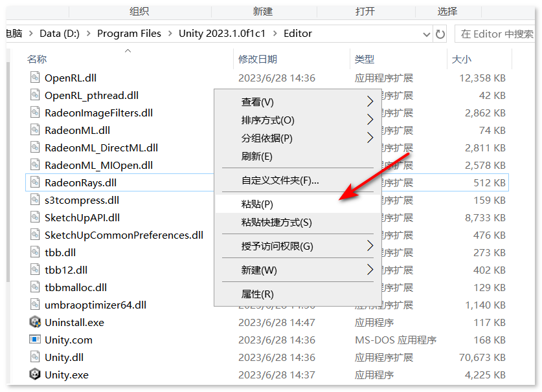Click the 2023/6/28 14:47 date cell
The height and width of the screenshot is (392, 542).
click(277, 322)
